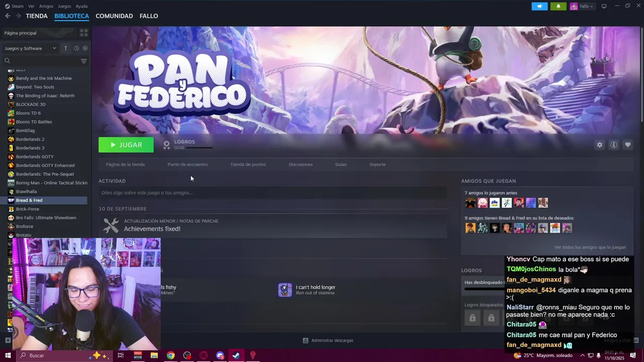The width and height of the screenshot is (644, 362).
Task: Open Tienda de puntos link
Action: coord(248,164)
